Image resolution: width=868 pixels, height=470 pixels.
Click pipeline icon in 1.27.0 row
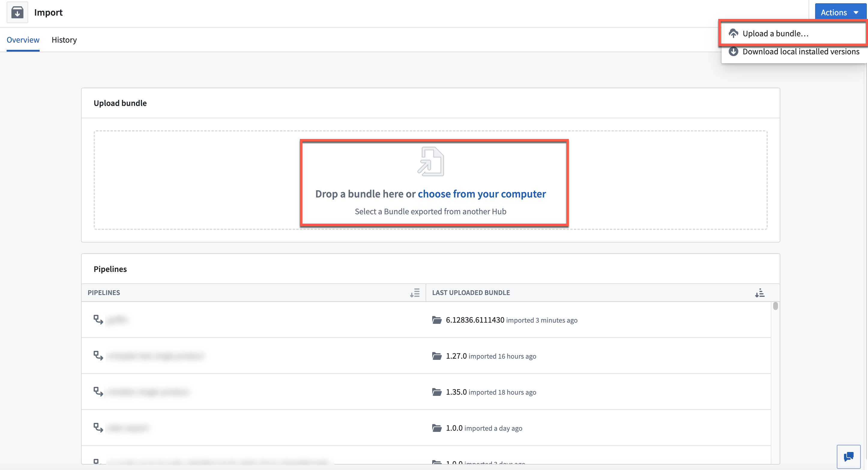[x=98, y=356]
